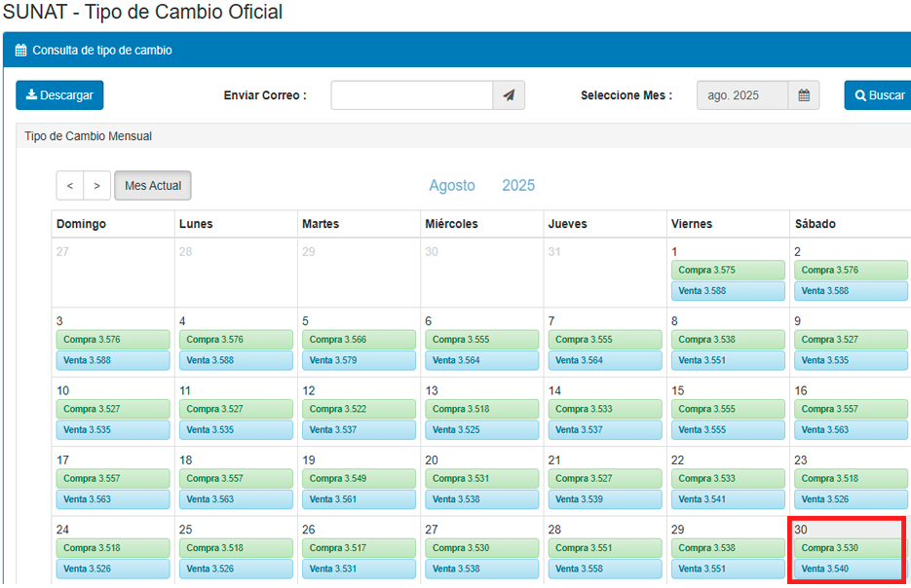Open the month picker calendar icon

[x=804, y=95]
